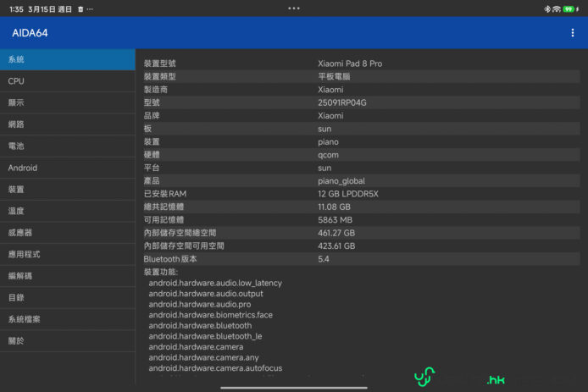
Task: Go to the 裝置 section
Action: 67,190
